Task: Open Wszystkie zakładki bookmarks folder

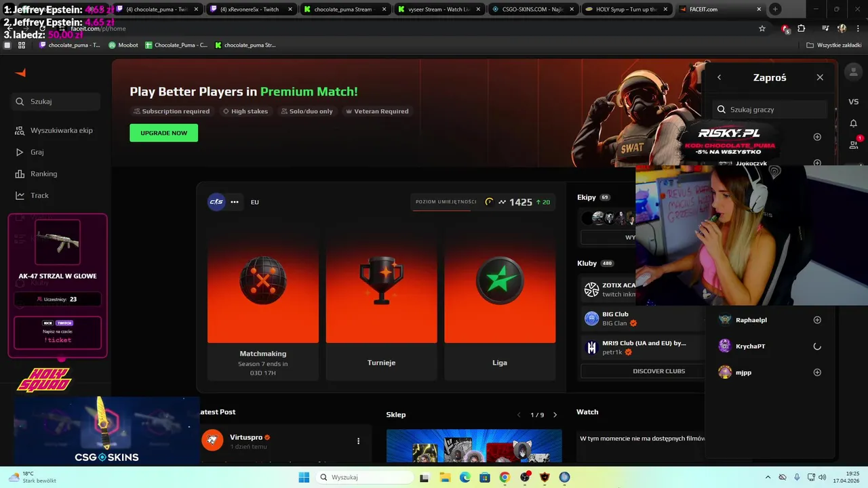Action: (x=834, y=45)
